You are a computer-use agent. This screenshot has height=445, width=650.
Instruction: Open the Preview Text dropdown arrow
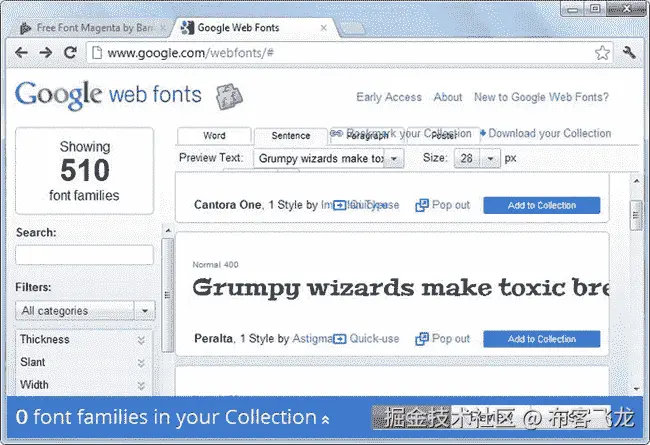(394, 158)
